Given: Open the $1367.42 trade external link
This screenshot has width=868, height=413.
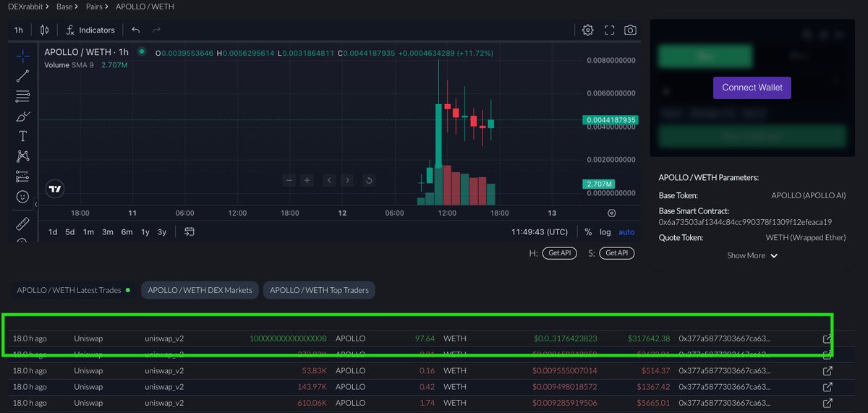Looking at the screenshot, I should 827,387.
